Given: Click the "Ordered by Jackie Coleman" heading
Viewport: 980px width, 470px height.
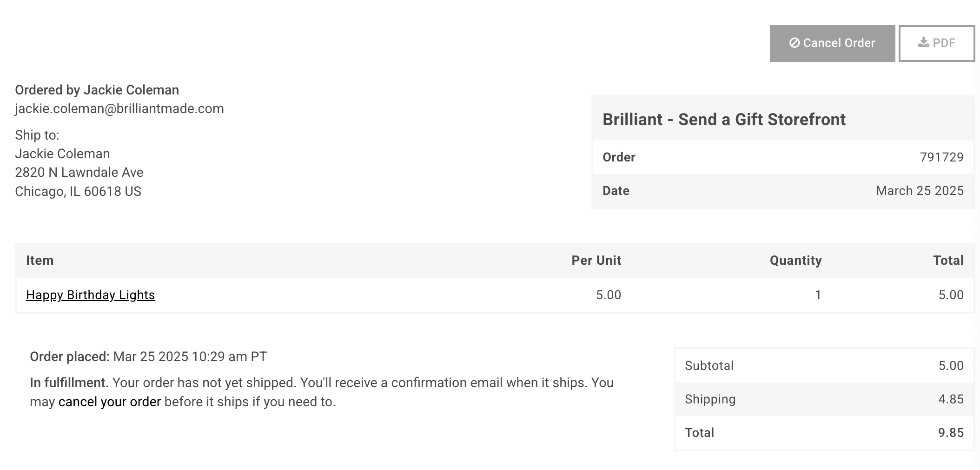Looking at the screenshot, I should [x=97, y=90].
